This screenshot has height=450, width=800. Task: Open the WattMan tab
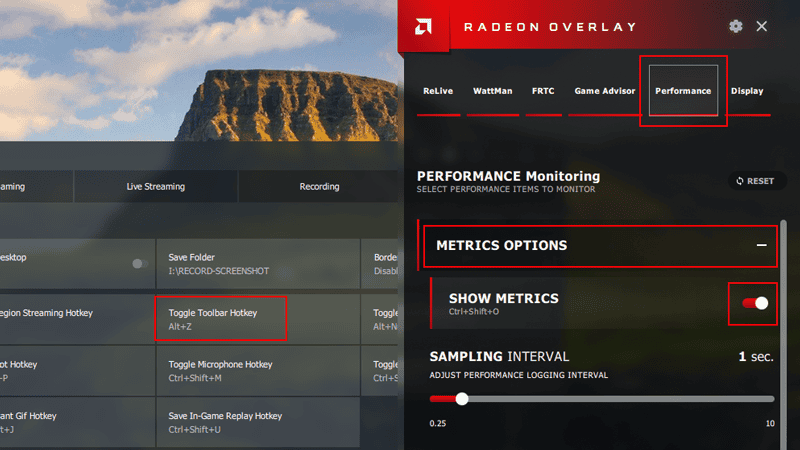[492, 91]
